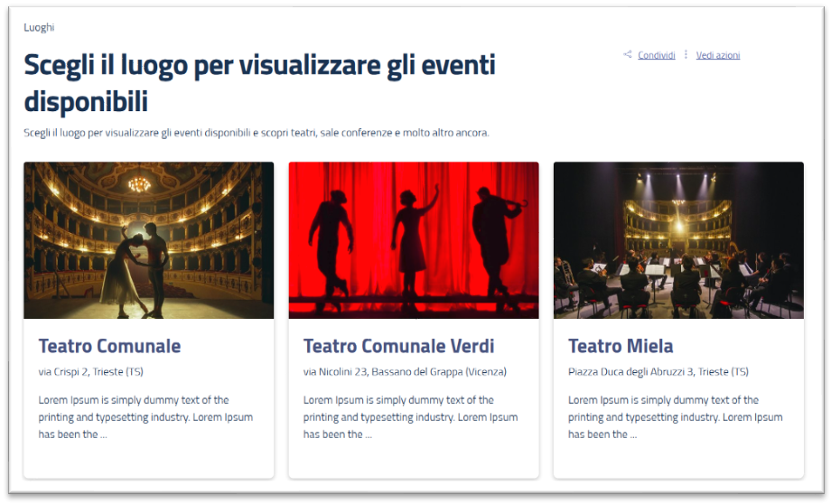Screen dimensions: 831x504
Task: Click the three-dot icon beside Vedi azioni
Action: click(686, 55)
